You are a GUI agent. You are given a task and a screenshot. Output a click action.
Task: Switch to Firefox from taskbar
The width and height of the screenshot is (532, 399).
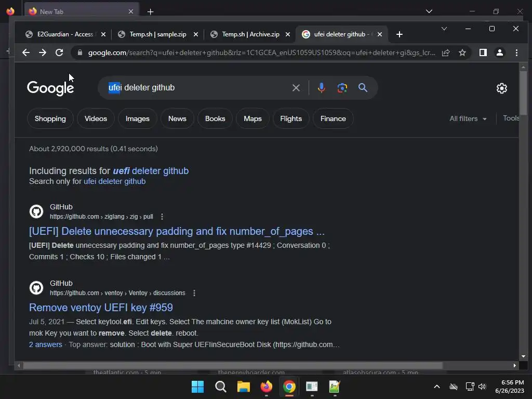tap(267, 387)
